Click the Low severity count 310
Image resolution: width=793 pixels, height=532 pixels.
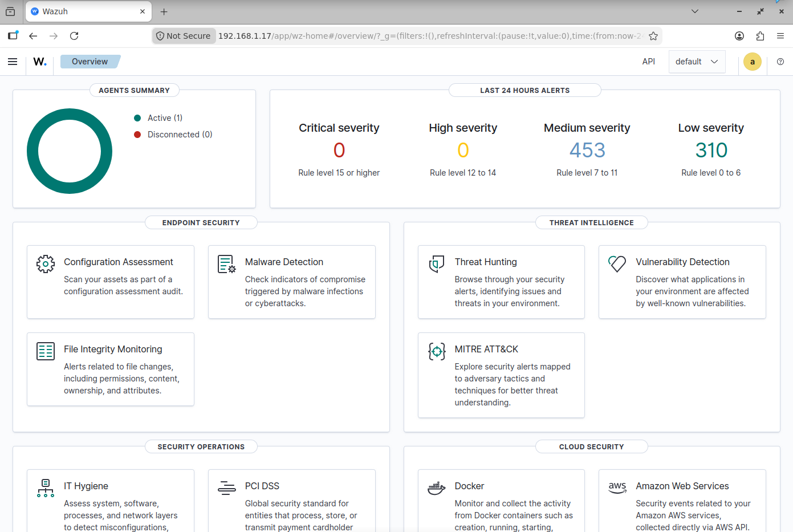(711, 151)
